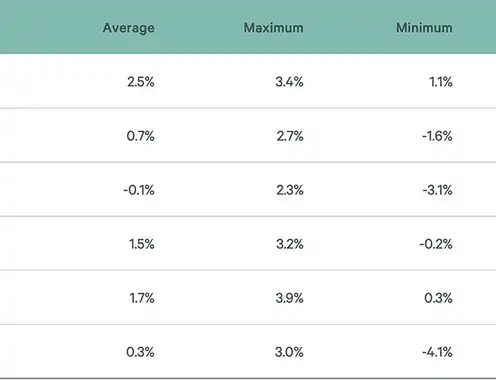Screen dimensions: 496x380
Task: Select the -4.1% minimum cell
Action: click(x=437, y=352)
